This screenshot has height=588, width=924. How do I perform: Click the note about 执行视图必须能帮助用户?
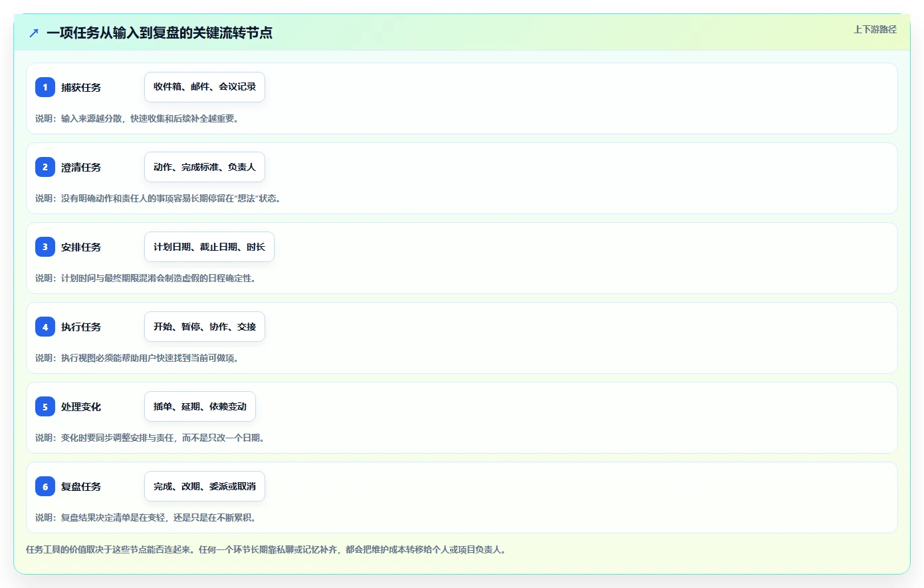point(137,358)
